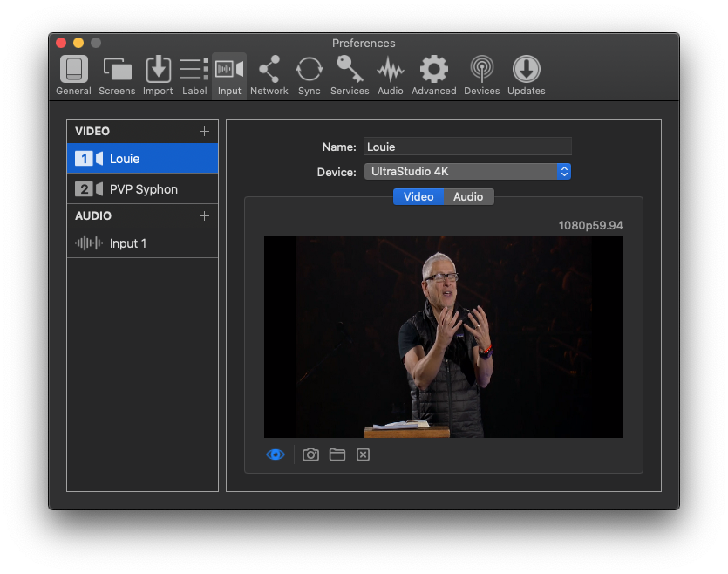Open the Devices preferences pane

coord(482,76)
